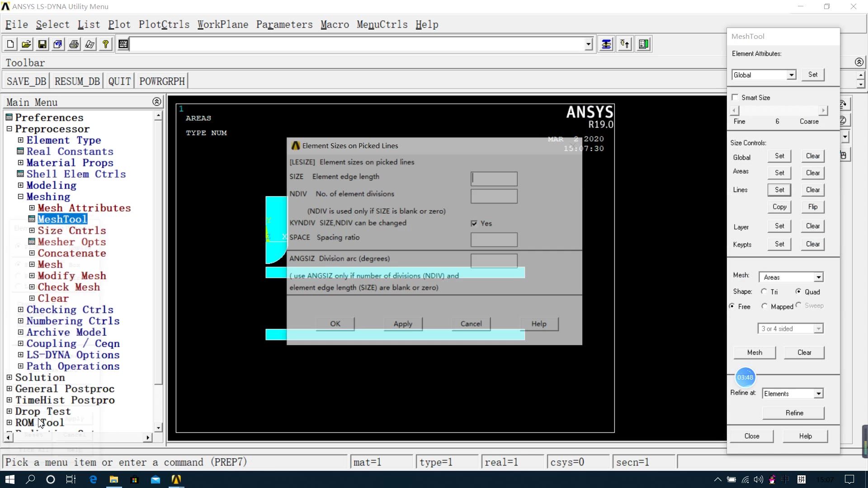The image size is (868, 488).
Task: Click the Flip button in MeshTool
Action: [x=813, y=206]
